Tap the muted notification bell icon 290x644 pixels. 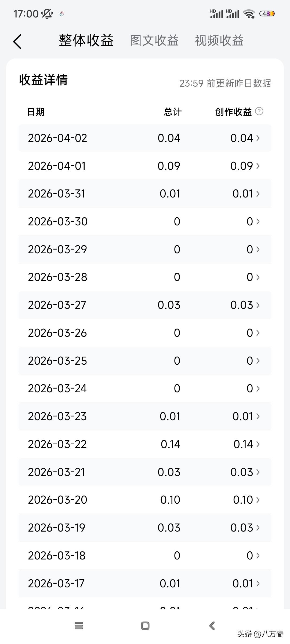(47, 14)
